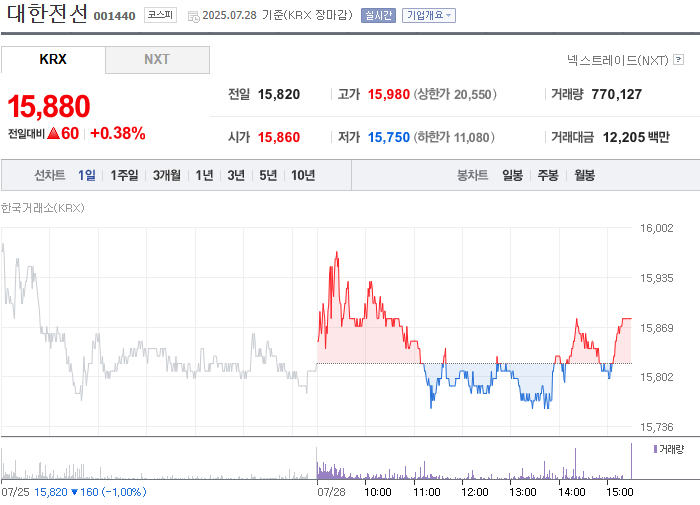Viewport: 700px width, 505px height.
Task: Open the NXT help question-mark icon
Action: coord(678,59)
